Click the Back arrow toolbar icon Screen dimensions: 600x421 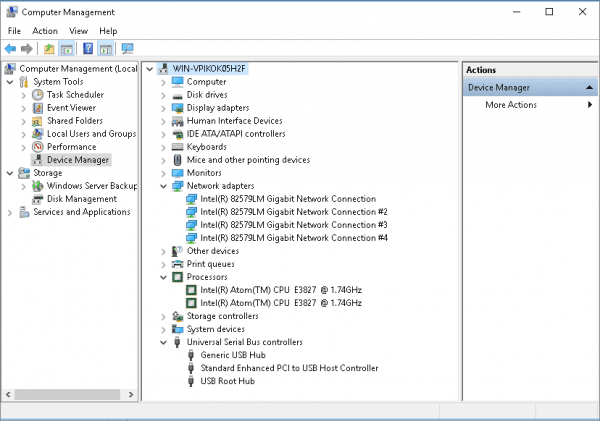[x=10, y=49]
